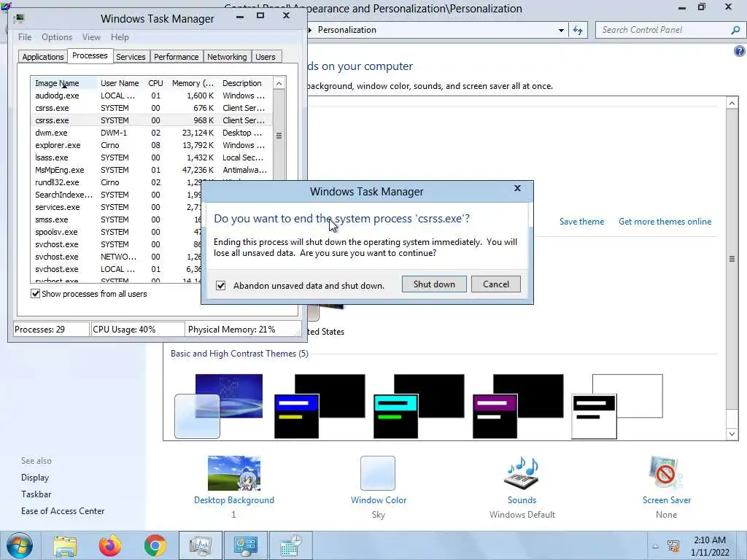Open Desktop Background settings icon
The image size is (747, 560).
coord(234,473)
